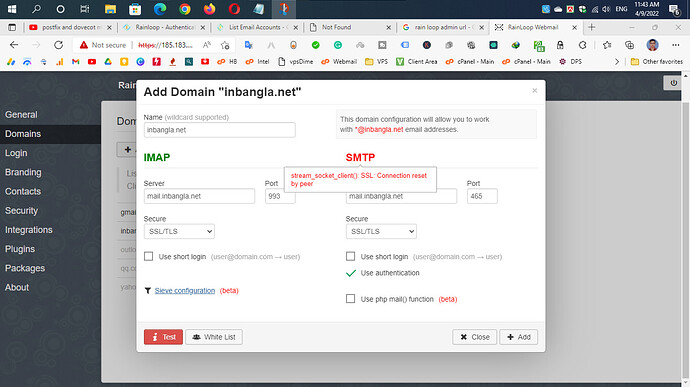This screenshot has height=387, width=690.
Task: Add this page to favorites star
Action: click(x=225, y=45)
